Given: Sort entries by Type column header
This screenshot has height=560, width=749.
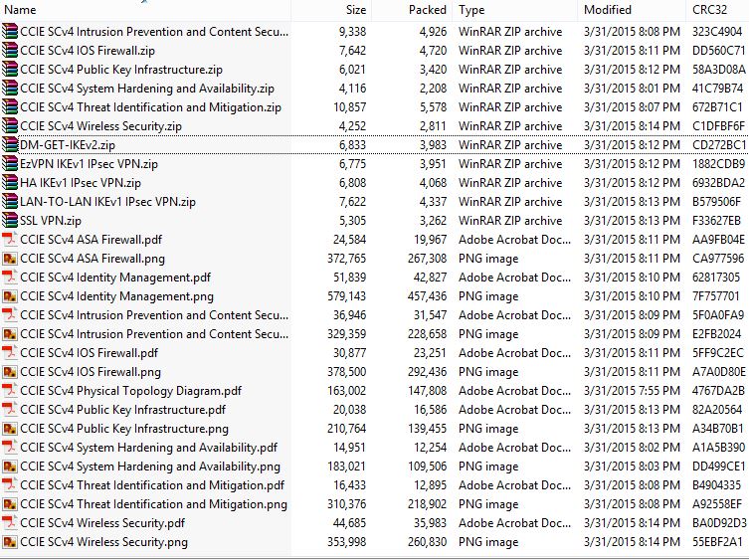Looking at the screenshot, I should tap(515, 10).
